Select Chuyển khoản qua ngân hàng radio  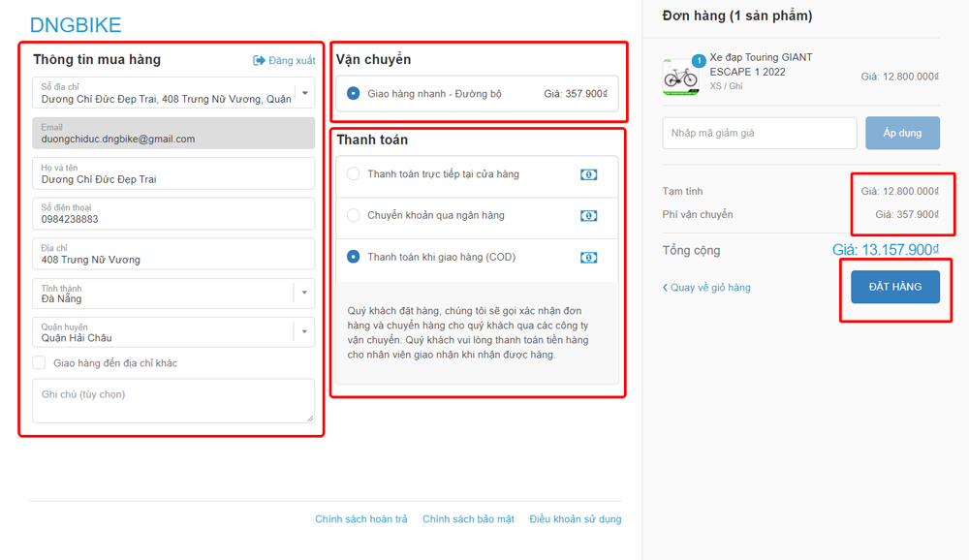[353, 215]
